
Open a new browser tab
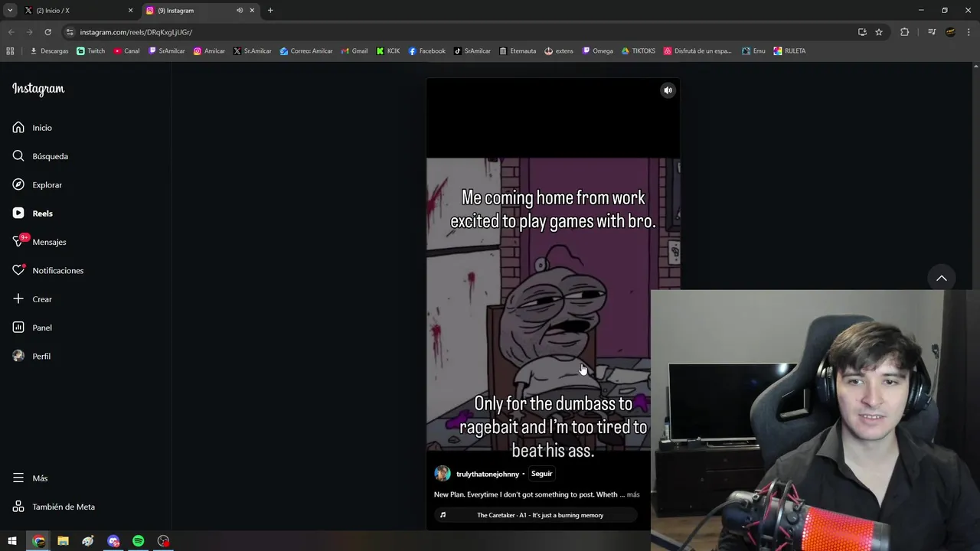270,11
